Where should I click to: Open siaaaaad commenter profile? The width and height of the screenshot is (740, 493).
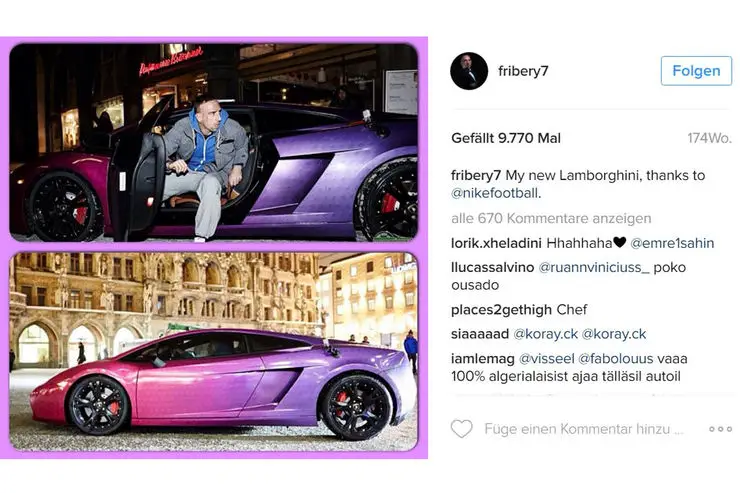point(479,334)
